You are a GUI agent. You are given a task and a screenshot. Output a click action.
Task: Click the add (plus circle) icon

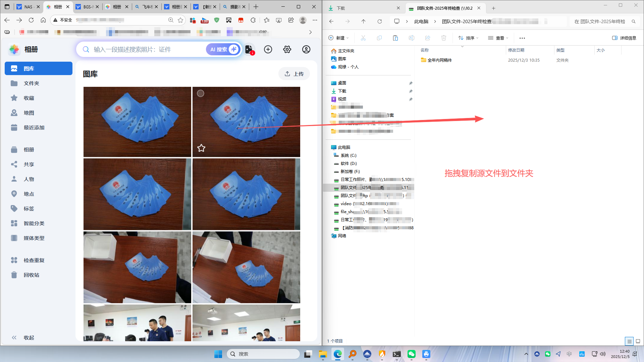pos(268,50)
